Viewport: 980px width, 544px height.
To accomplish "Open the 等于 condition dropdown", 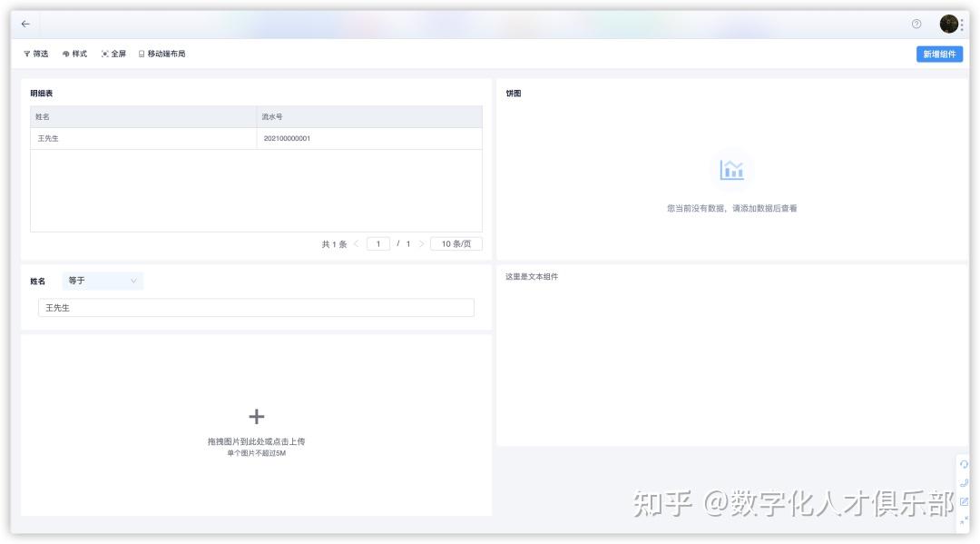I will click(103, 281).
